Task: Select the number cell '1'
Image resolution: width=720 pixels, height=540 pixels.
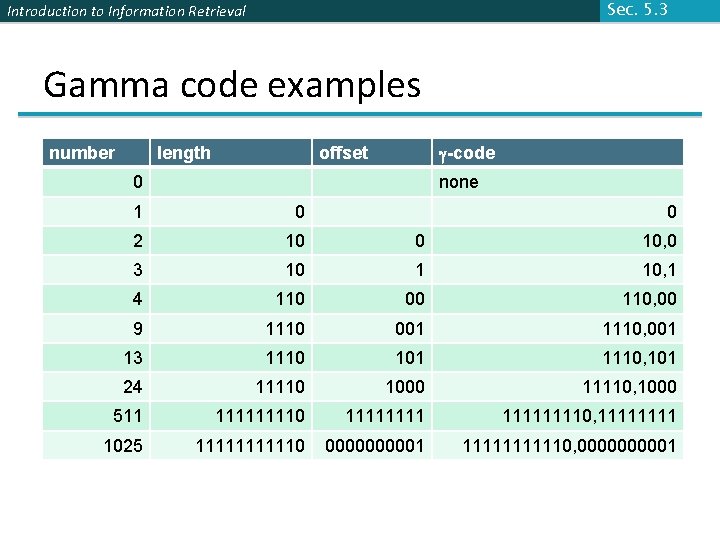Action: 96,212
